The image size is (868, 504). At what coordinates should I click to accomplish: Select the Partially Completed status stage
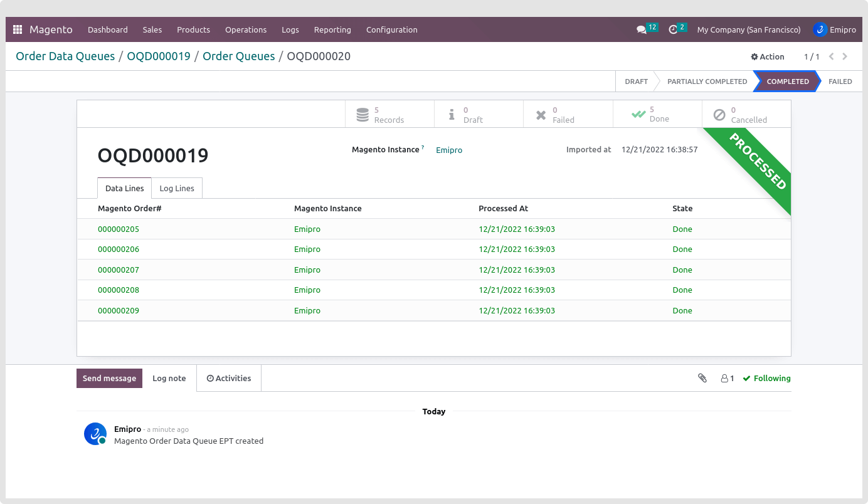click(707, 81)
